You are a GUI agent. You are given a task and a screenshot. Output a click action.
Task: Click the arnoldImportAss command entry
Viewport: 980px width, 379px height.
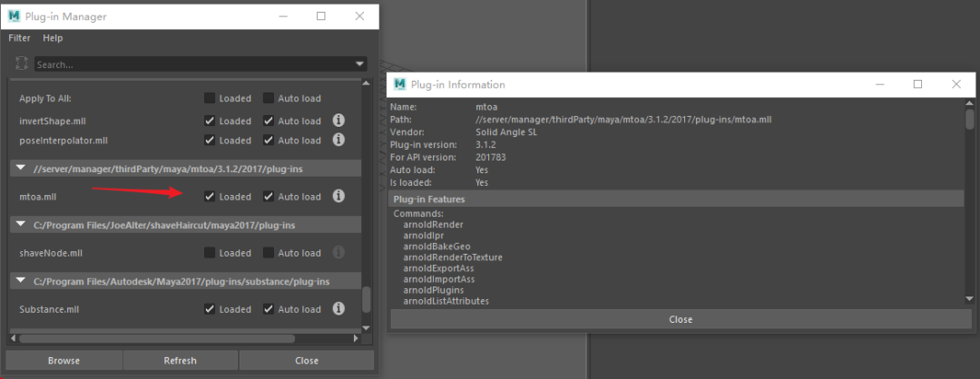coord(439,279)
